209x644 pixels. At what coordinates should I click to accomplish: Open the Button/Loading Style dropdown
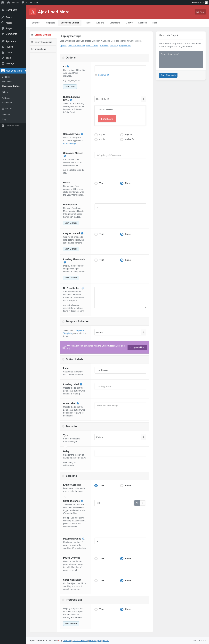(x=120, y=99)
